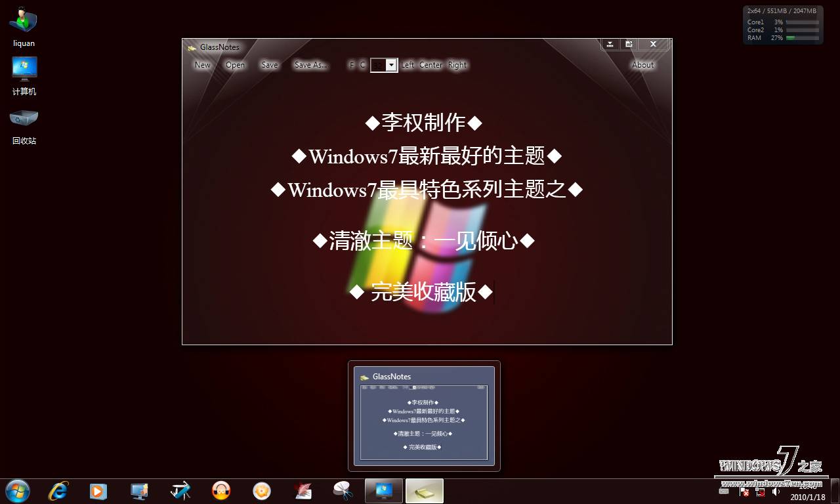Open the liquan user folder on the desktop

[x=24, y=28]
